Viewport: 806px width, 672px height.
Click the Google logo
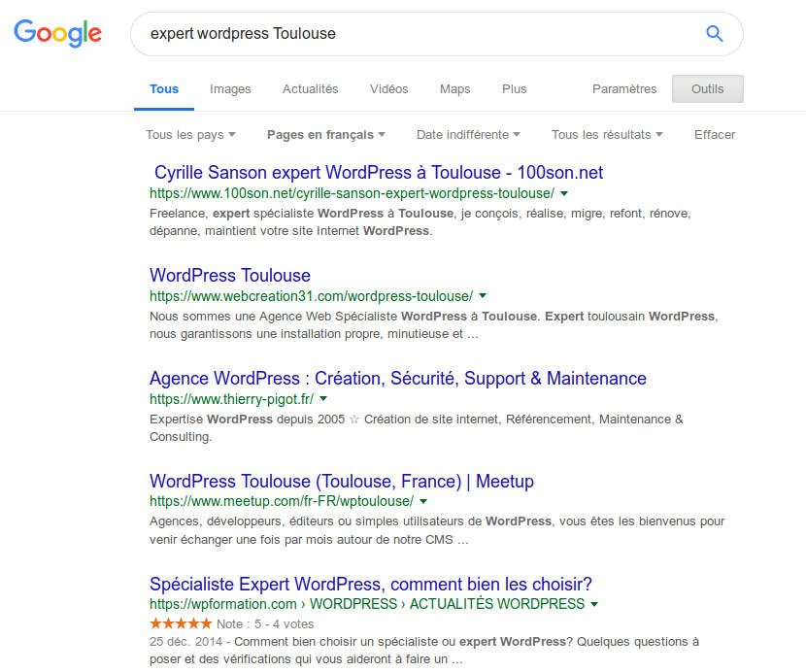[57, 33]
